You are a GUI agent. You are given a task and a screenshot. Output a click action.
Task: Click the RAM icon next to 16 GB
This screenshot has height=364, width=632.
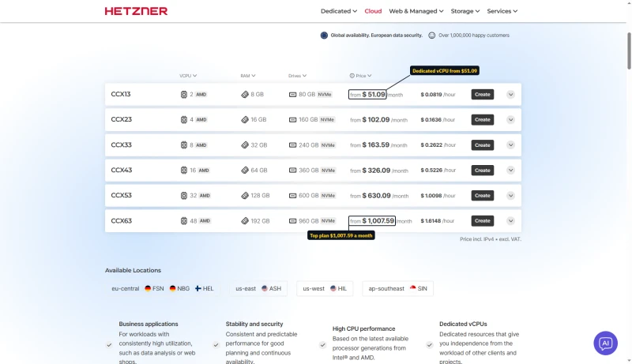[x=245, y=119]
